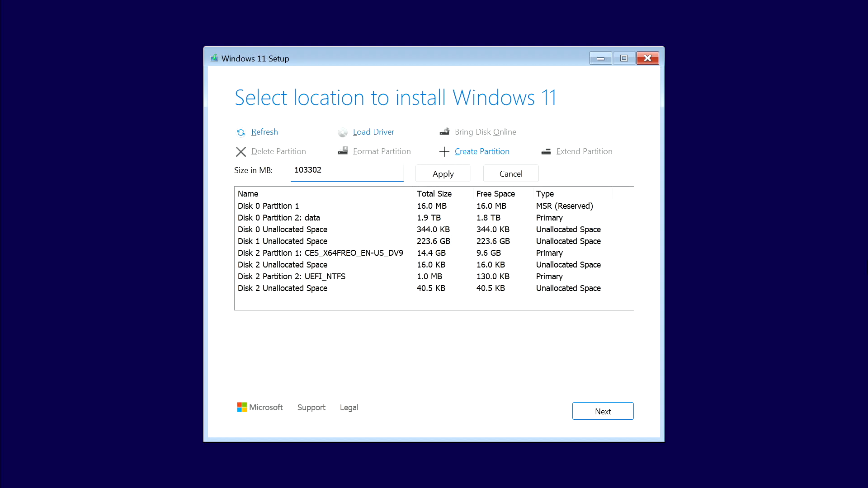Click the Total Size column header

(x=443, y=194)
